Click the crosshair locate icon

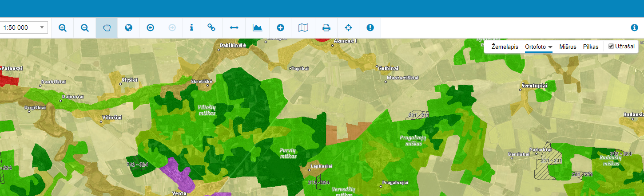(348, 27)
